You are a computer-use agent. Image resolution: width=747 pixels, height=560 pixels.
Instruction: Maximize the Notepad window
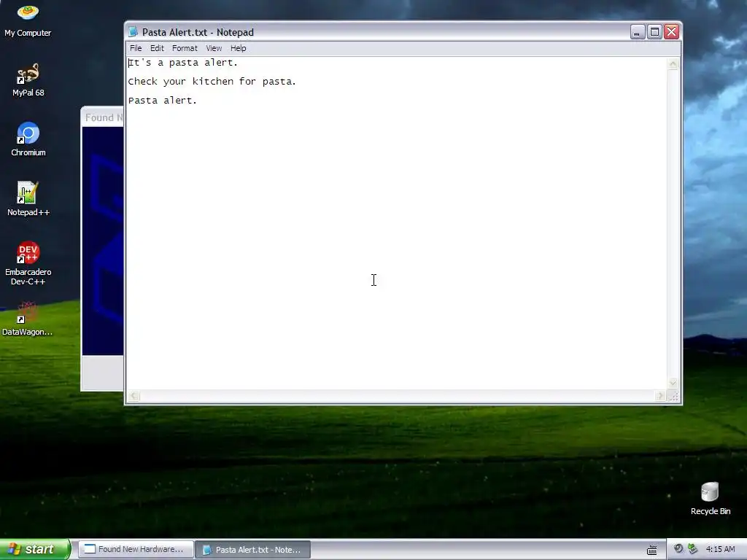click(654, 32)
